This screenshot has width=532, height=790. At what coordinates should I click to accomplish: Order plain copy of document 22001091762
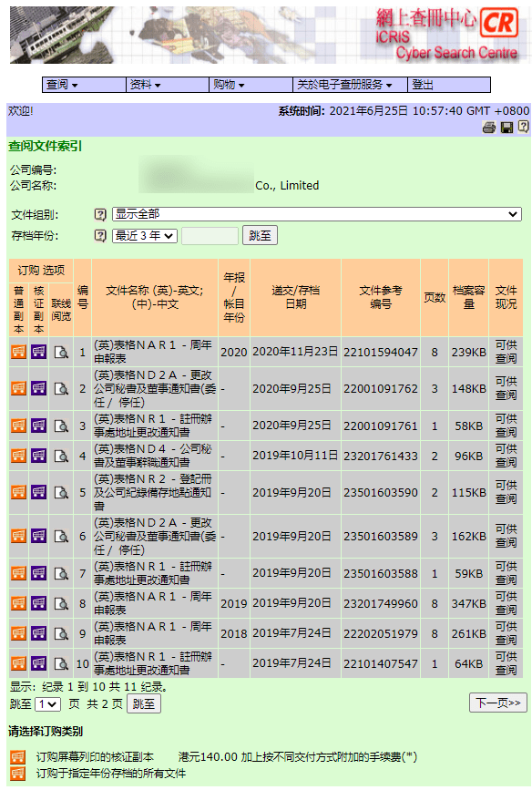[x=18, y=388]
